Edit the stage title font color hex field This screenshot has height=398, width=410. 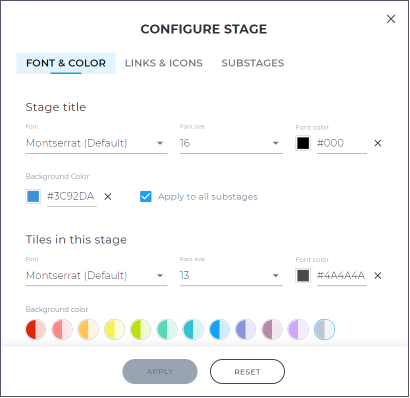click(x=342, y=144)
